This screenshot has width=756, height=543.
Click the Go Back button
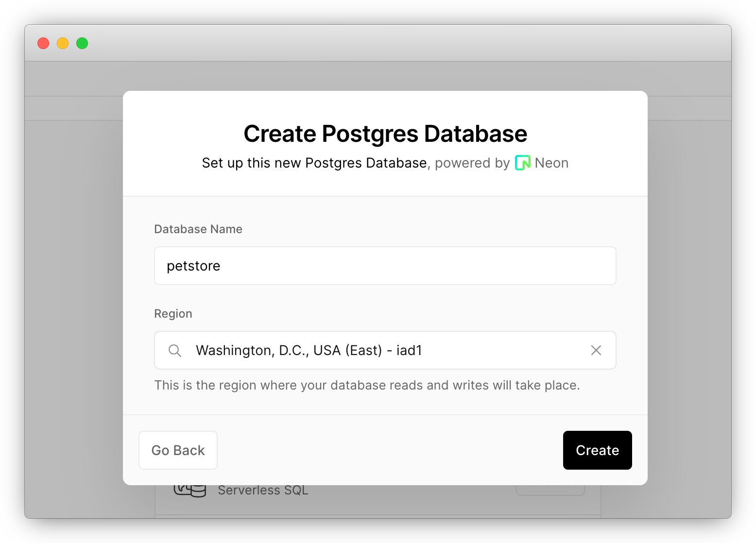tap(178, 450)
